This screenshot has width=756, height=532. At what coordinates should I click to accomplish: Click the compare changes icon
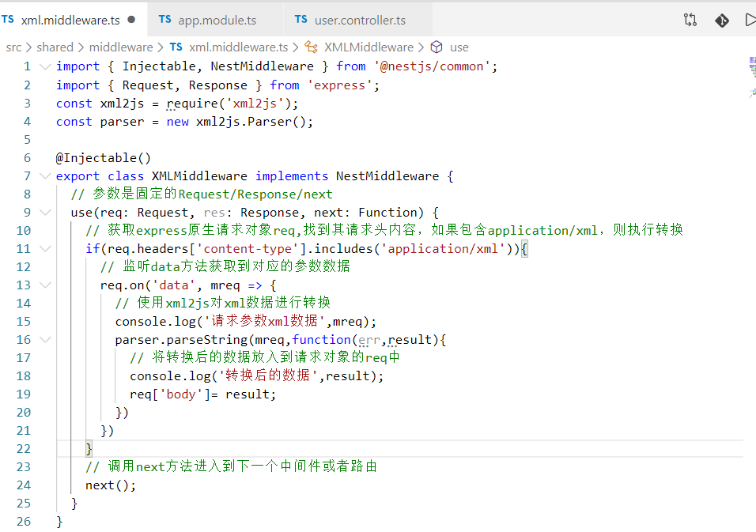pos(690,20)
